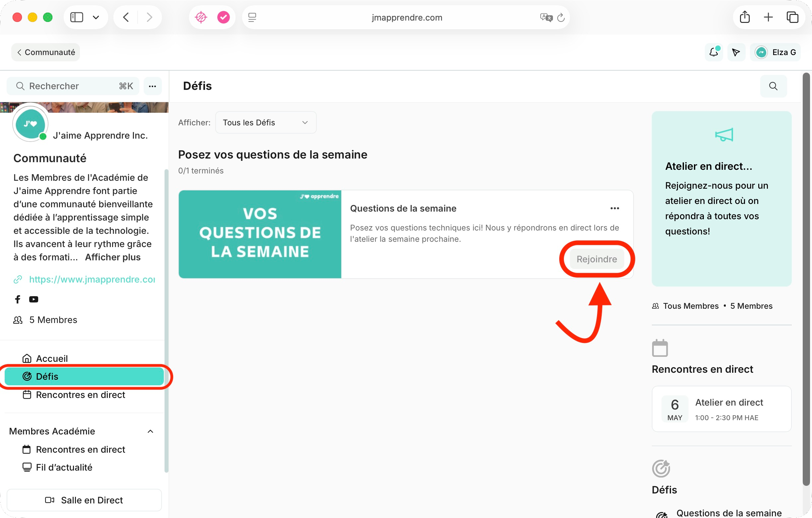Open the Safari share button
The image size is (812, 518).
pos(745,17)
